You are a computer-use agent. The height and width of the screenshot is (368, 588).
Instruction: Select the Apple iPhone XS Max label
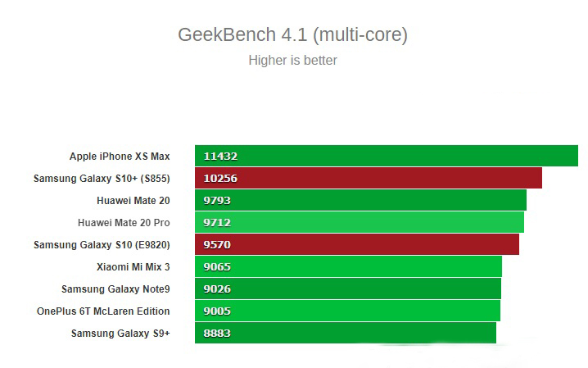tap(120, 156)
